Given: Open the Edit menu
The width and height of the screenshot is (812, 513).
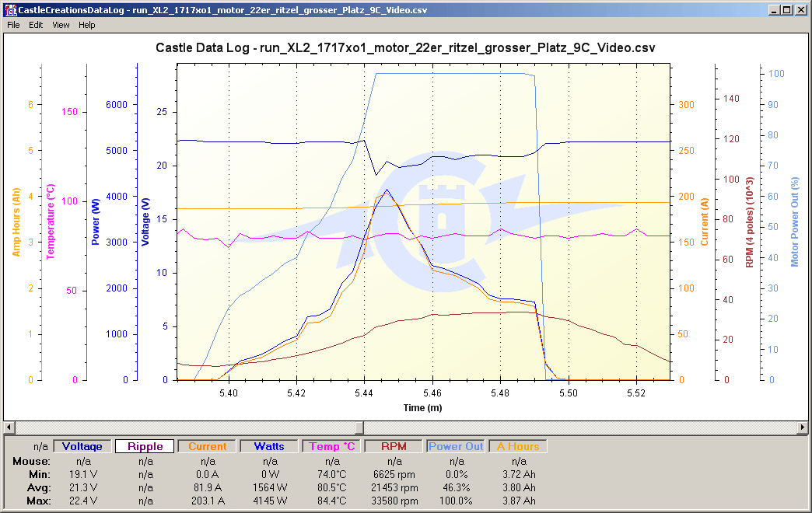Looking at the screenshot, I should 36,25.
